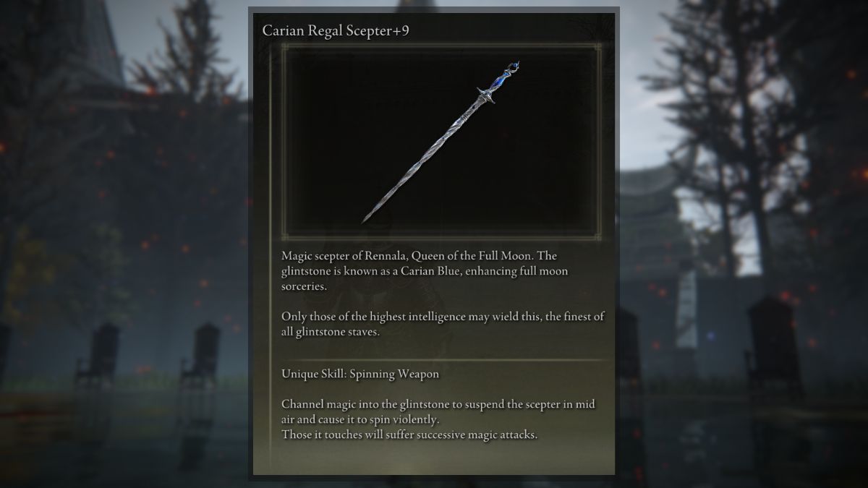Select the scepter's pointed tip
The height and width of the screenshot is (488, 868).
pyautogui.click(x=366, y=219)
